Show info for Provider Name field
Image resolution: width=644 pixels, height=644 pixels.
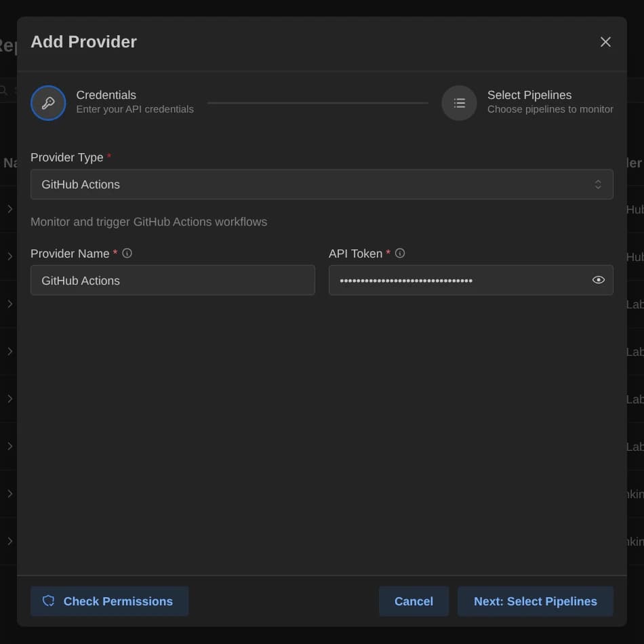point(127,253)
